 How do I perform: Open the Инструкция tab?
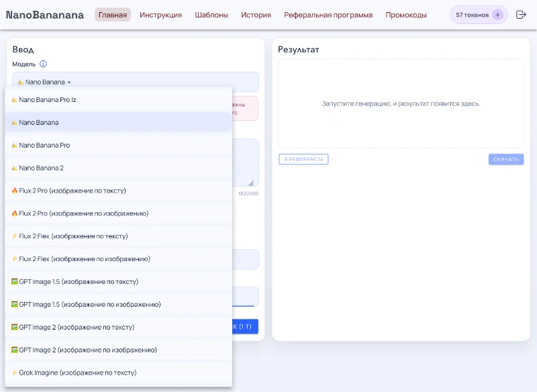pos(161,15)
